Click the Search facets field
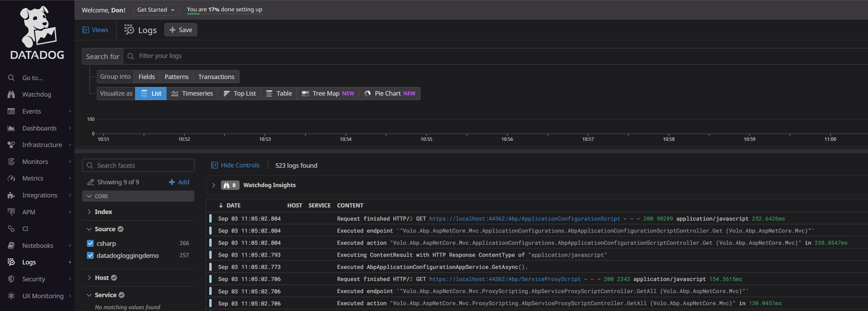This screenshot has height=311, width=868. point(138,166)
